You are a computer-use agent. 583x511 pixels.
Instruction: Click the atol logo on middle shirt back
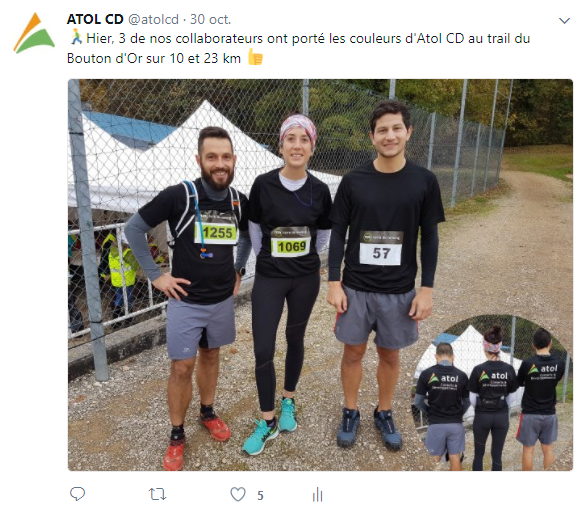pyautogui.click(x=494, y=376)
